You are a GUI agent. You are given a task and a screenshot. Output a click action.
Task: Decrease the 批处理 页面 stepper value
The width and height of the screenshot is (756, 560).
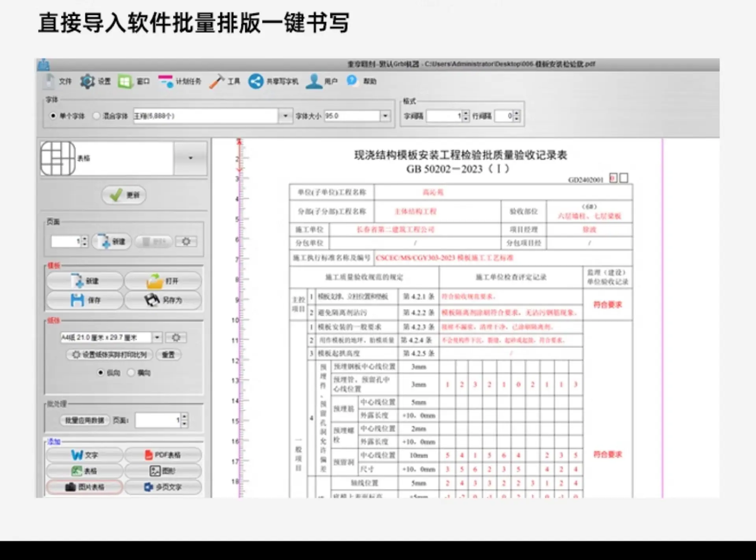click(184, 424)
